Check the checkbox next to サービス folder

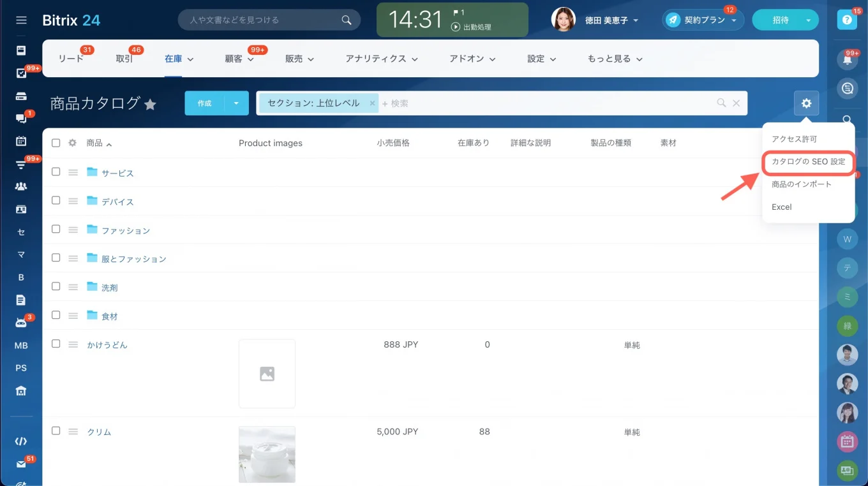point(56,172)
